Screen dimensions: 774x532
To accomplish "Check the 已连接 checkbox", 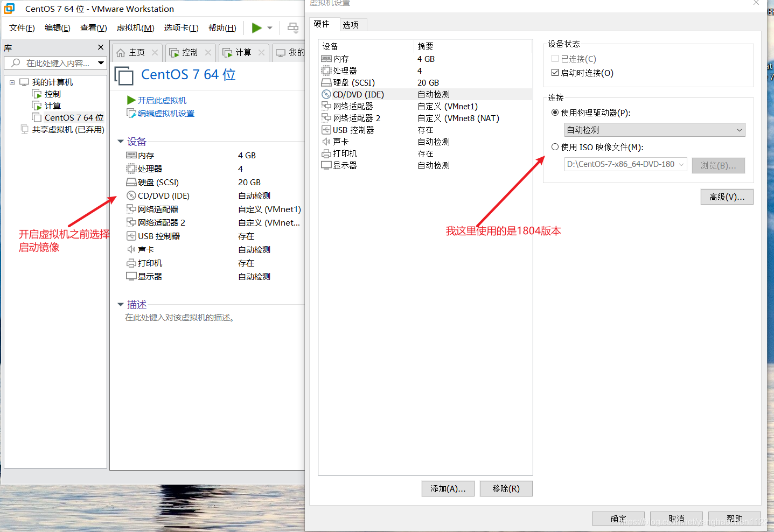I will [x=555, y=59].
